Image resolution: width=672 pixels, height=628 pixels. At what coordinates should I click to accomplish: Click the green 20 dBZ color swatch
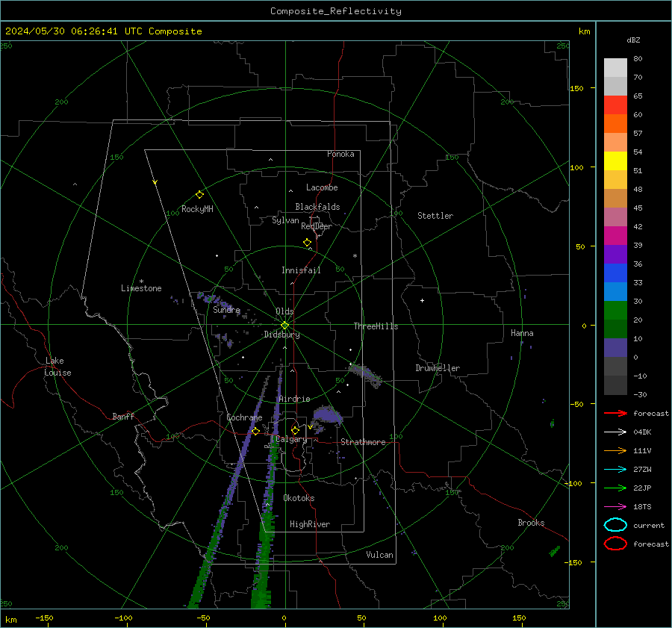pyautogui.click(x=615, y=311)
